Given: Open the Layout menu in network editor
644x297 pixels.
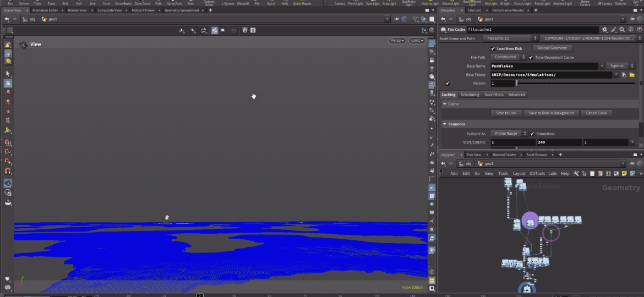Looking at the screenshot, I should tap(519, 173).
